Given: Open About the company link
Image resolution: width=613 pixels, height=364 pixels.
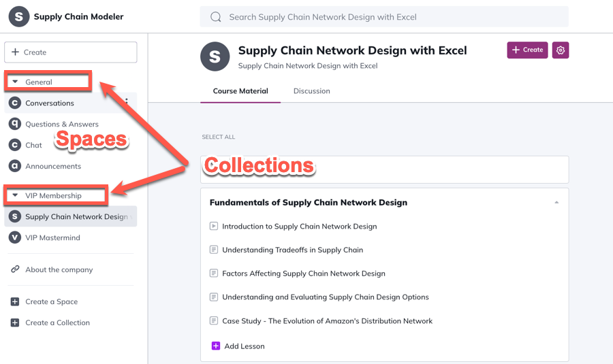Looking at the screenshot, I should pyautogui.click(x=59, y=269).
